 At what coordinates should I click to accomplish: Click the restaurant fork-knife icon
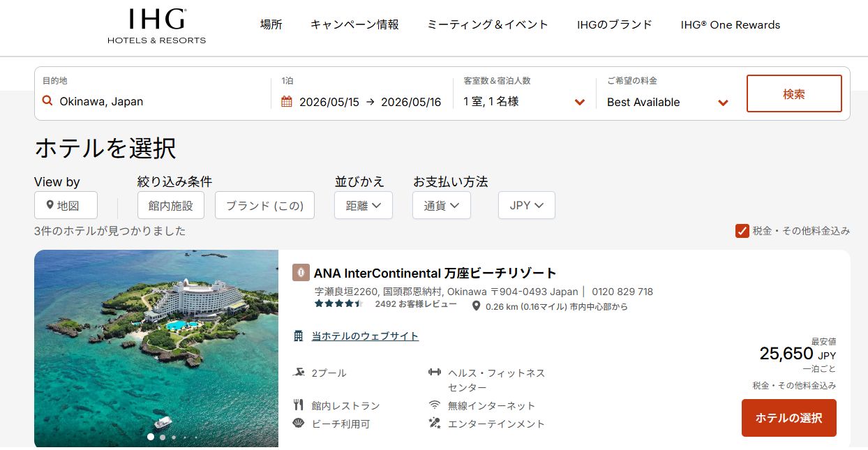pos(299,405)
